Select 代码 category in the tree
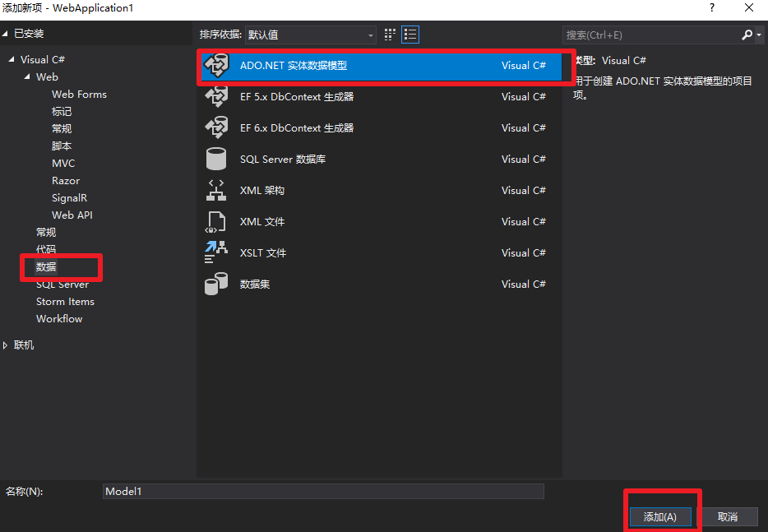 46,249
